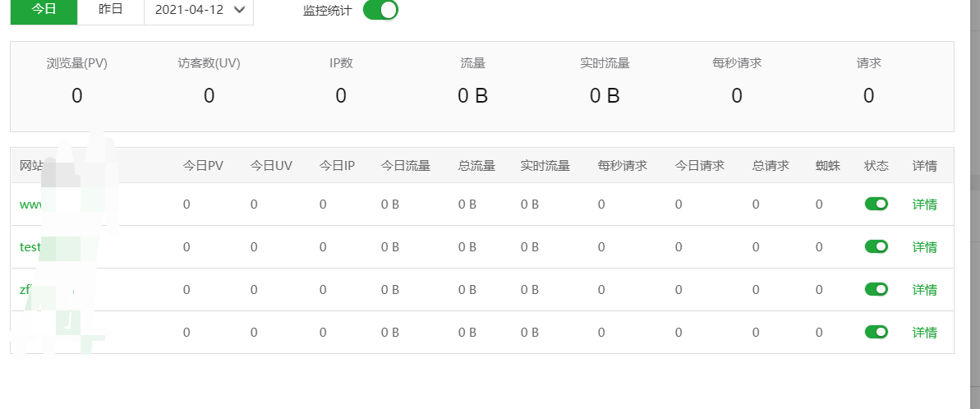View 详情 for the zf site row
The height and width of the screenshot is (409, 980).
pyautogui.click(x=924, y=289)
